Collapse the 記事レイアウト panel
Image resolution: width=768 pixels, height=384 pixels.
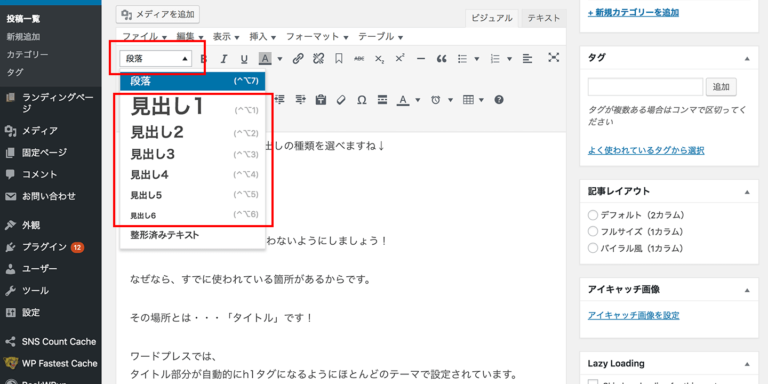coord(747,192)
